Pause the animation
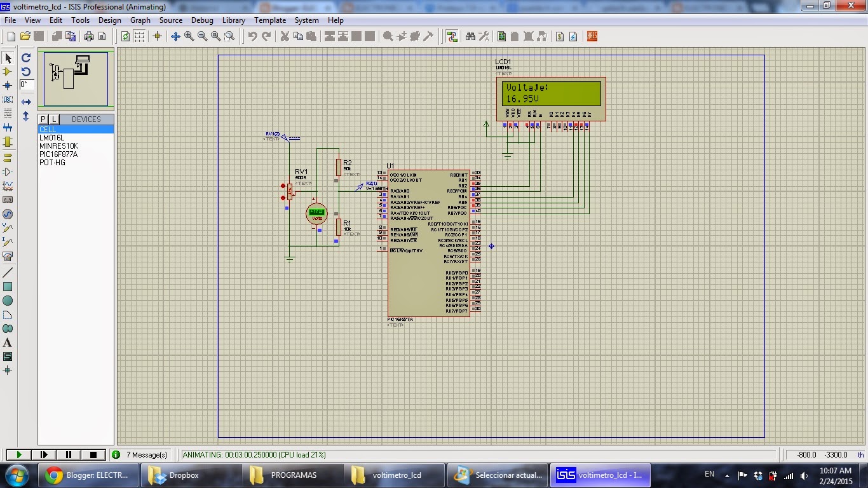868x488 pixels. (69, 455)
